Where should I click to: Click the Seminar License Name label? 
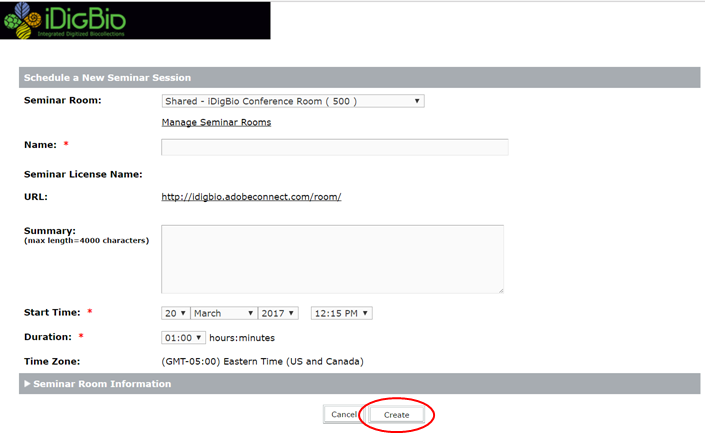coord(83,174)
